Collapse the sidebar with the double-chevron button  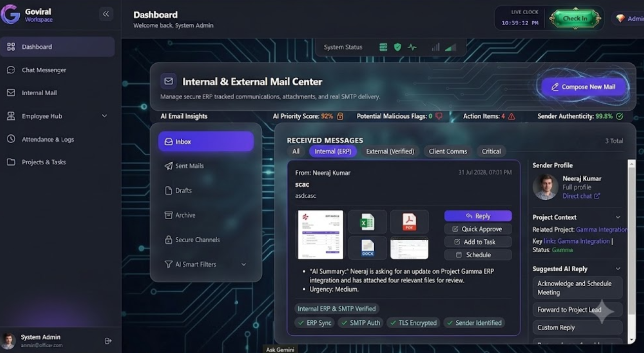[106, 14]
